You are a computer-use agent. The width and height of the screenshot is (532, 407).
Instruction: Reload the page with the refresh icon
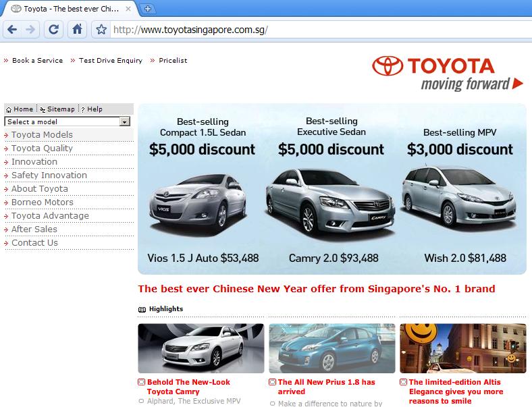tap(53, 30)
